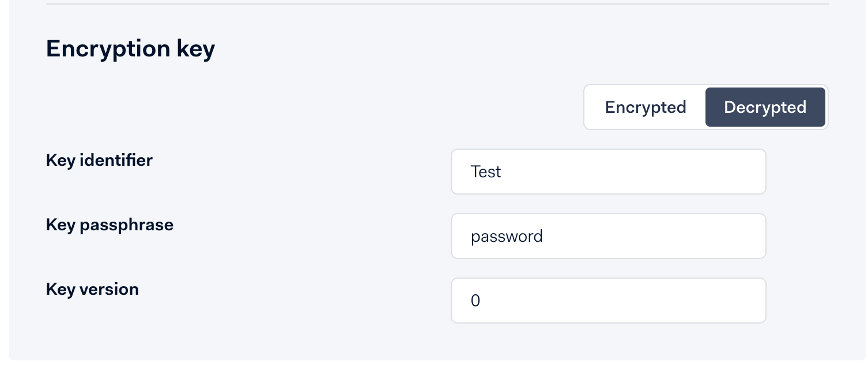Show the key in Decrypted form
The width and height of the screenshot is (868, 365).
pos(765,108)
